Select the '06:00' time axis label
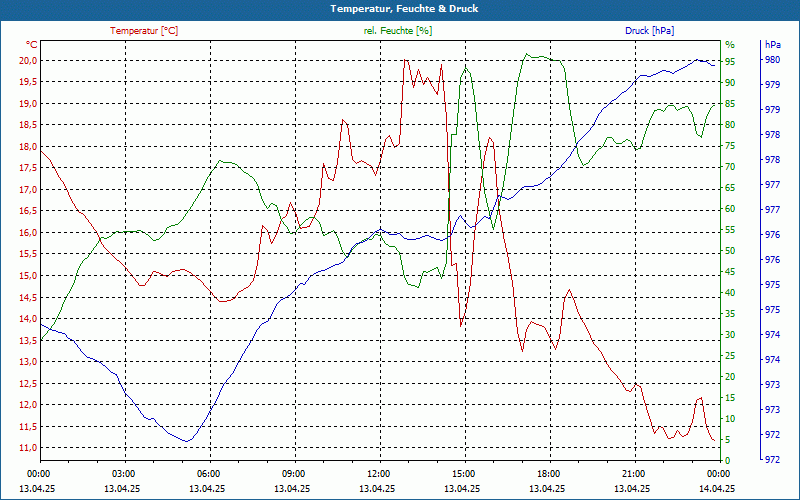 208,474
